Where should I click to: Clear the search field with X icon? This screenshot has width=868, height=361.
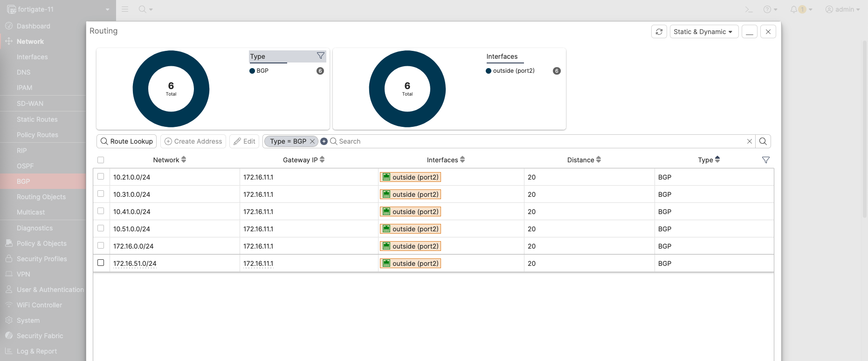coord(749,141)
